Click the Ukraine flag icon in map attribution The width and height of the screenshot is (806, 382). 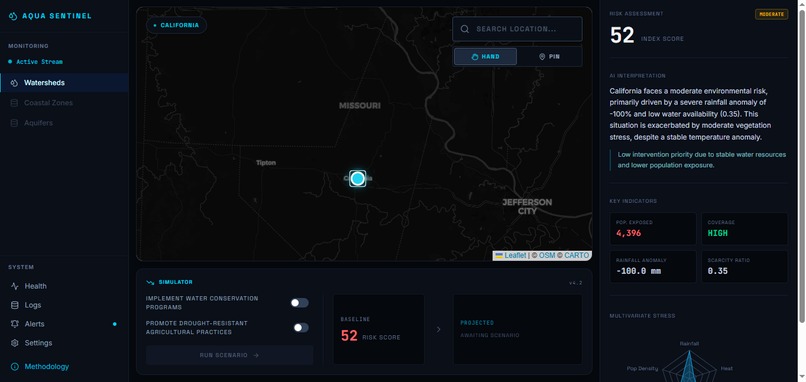[x=499, y=256]
